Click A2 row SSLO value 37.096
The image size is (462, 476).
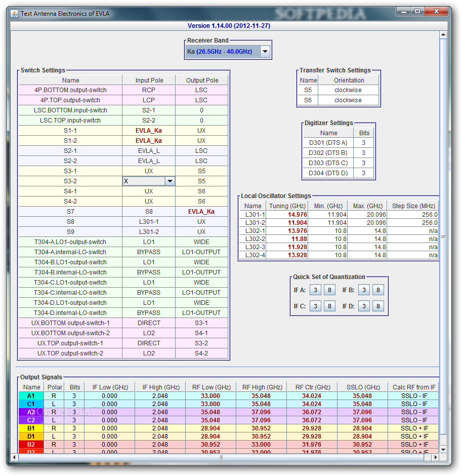coord(362,412)
